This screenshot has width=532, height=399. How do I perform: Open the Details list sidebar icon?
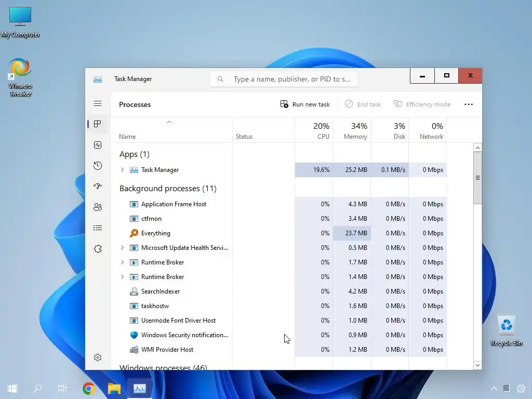click(98, 228)
